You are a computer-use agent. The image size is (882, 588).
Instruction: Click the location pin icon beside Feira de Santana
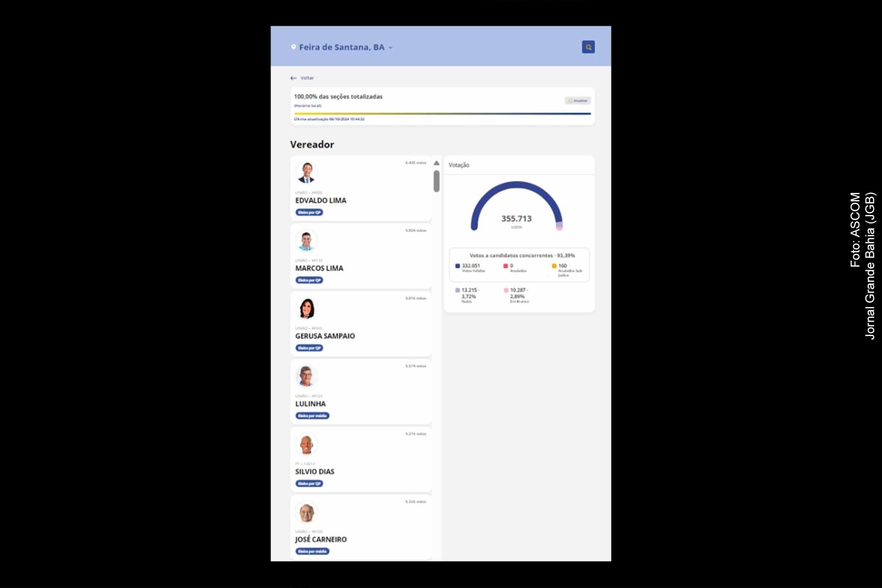(x=293, y=47)
